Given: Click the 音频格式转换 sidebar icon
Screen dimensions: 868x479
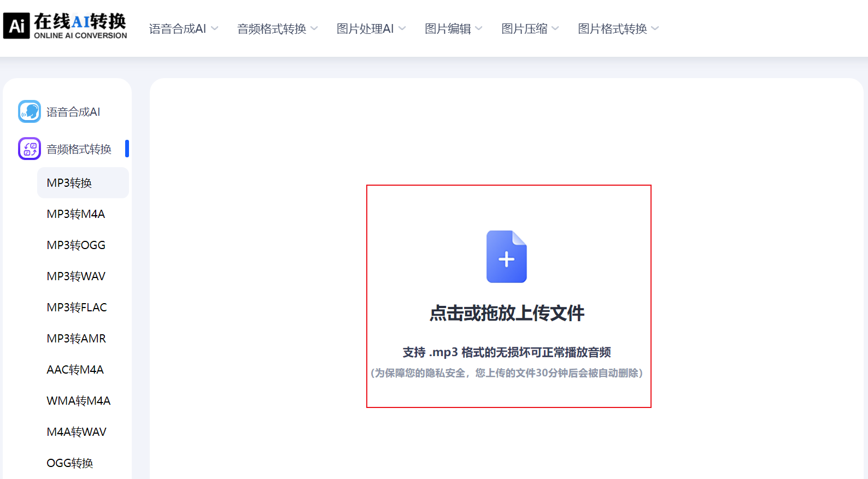Looking at the screenshot, I should 30,149.
